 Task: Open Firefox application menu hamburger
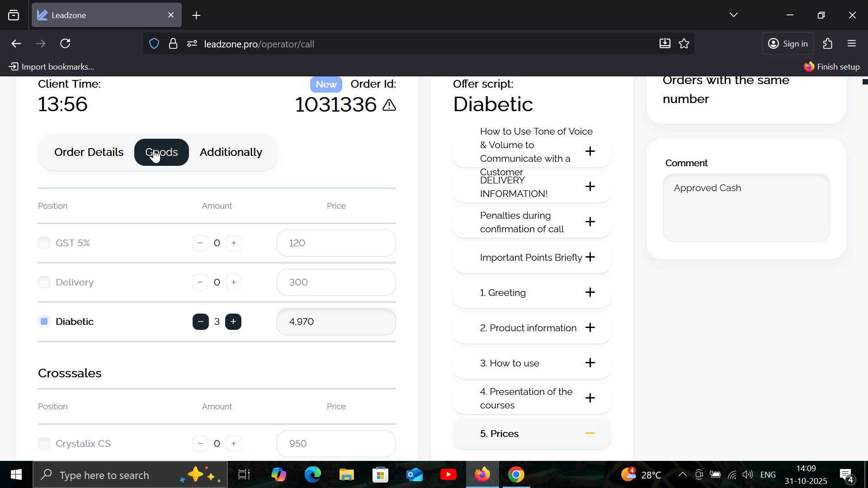[852, 44]
